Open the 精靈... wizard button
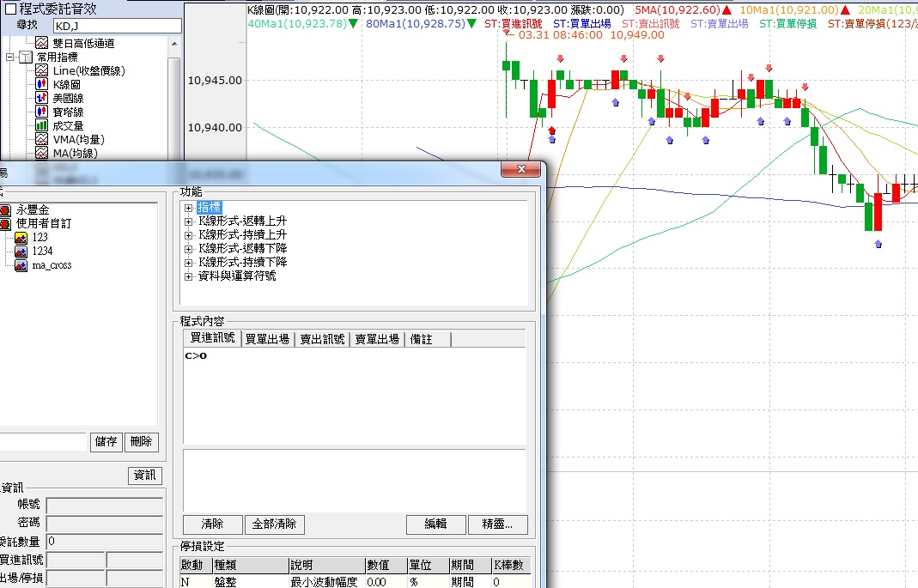 point(497,524)
